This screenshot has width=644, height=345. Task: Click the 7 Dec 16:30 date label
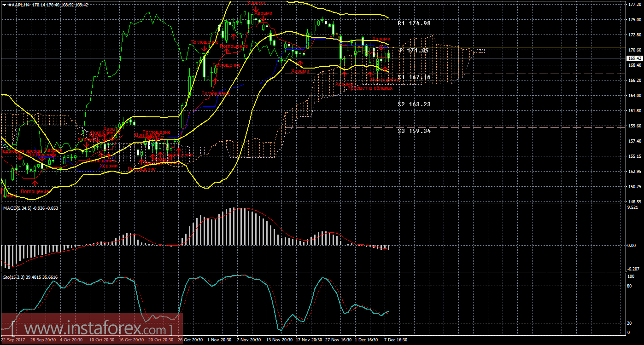pos(396,340)
